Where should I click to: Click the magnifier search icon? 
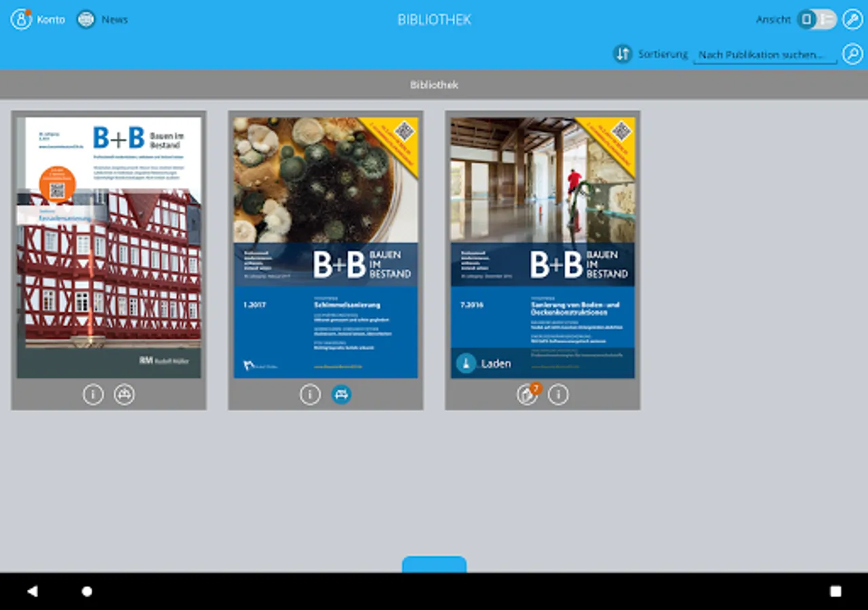(852, 54)
